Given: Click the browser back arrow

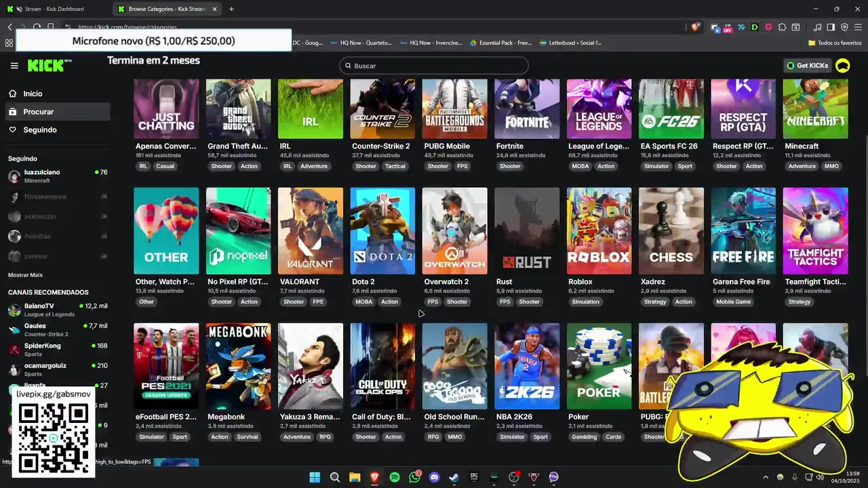Looking at the screenshot, I should pos(9,27).
